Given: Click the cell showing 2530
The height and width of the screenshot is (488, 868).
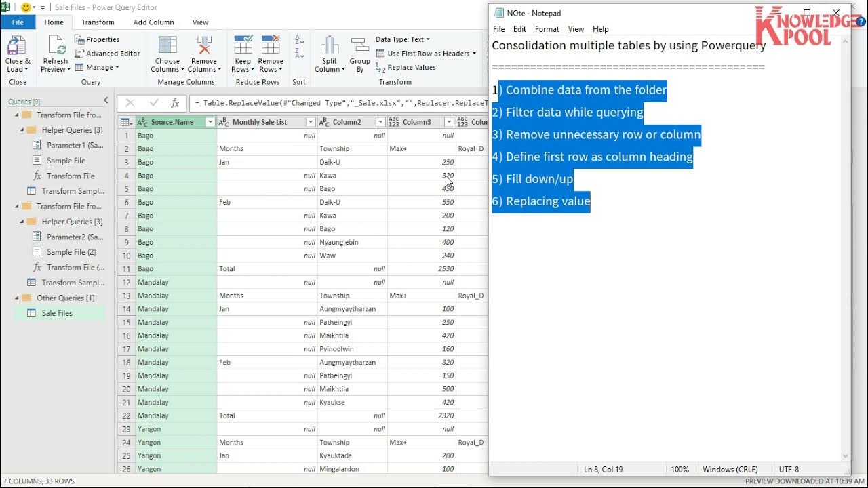Looking at the screenshot, I should click(421, 269).
